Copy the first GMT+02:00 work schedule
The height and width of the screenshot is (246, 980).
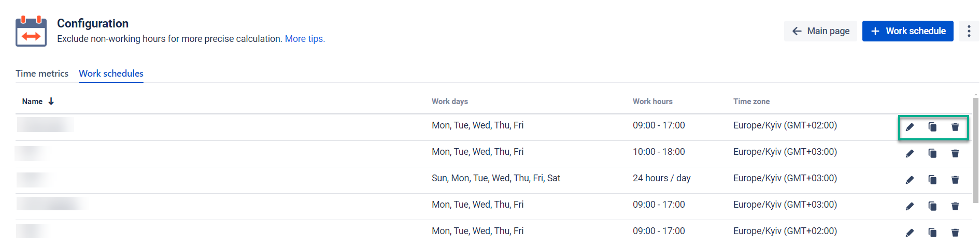pos(932,127)
